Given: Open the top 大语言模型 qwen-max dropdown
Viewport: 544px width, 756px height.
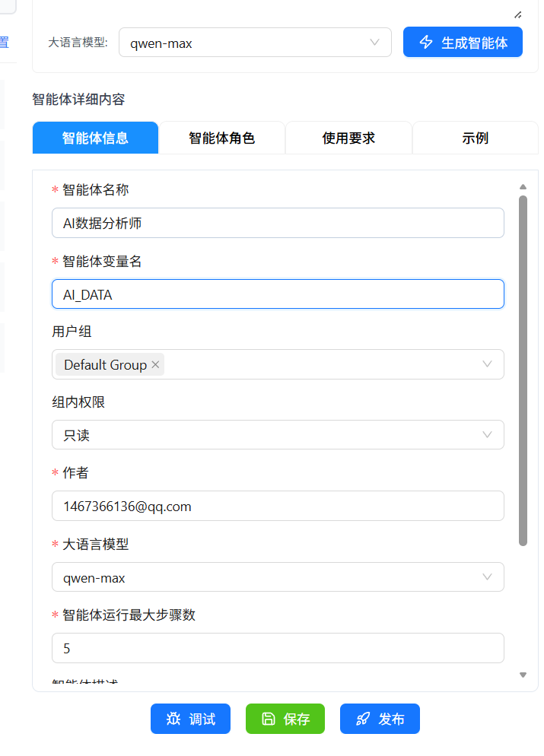Looking at the screenshot, I should pos(255,43).
